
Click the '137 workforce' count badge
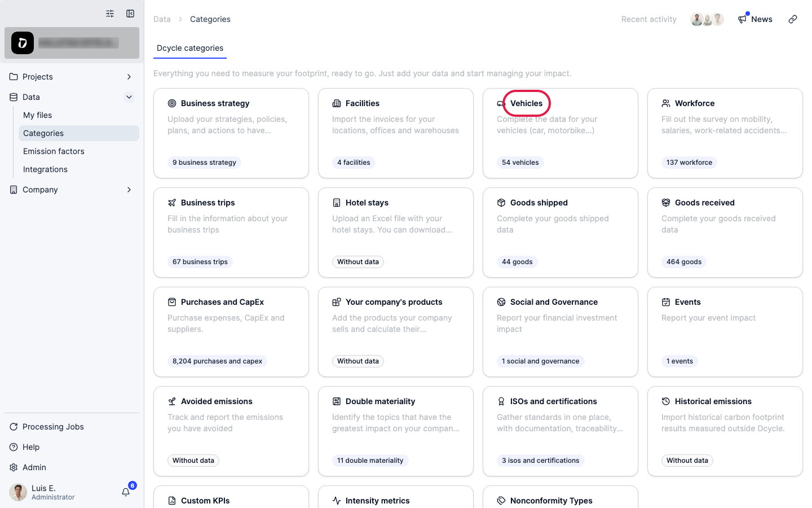(x=689, y=163)
